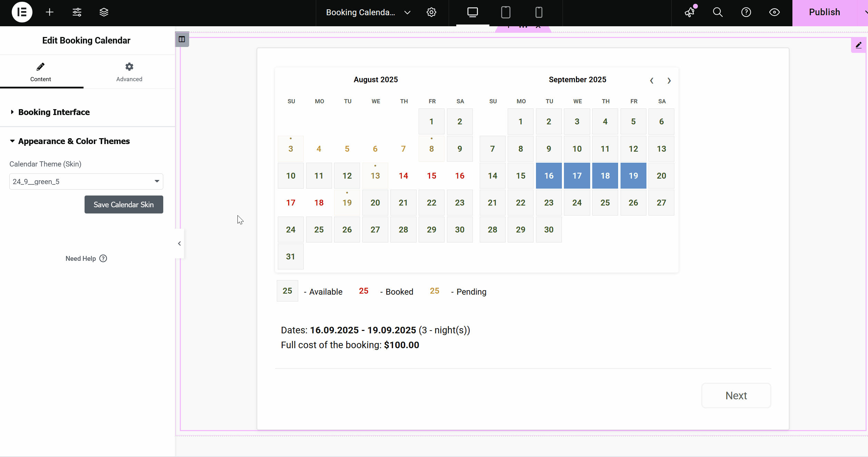The image size is (868, 457).
Task: Select August 26 in calendar
Action: 347,230
